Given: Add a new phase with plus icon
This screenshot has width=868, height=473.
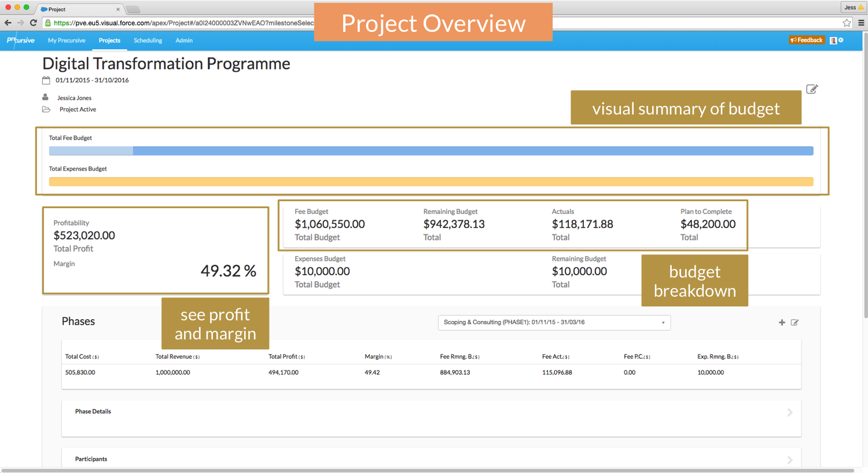Looking at the screenshot, I should (x=782, y=323).
